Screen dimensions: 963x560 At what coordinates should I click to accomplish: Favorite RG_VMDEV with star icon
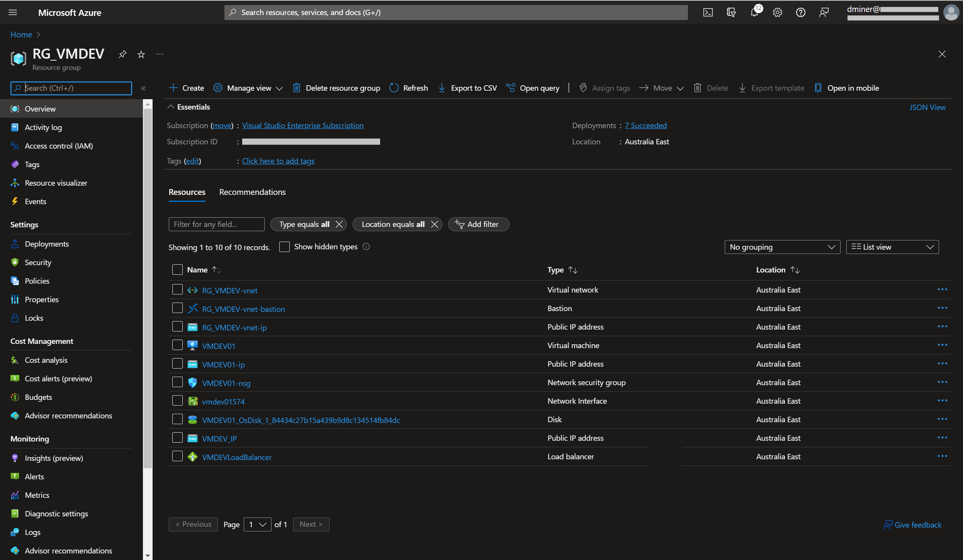pyautogui.click(x=141, y=54)
